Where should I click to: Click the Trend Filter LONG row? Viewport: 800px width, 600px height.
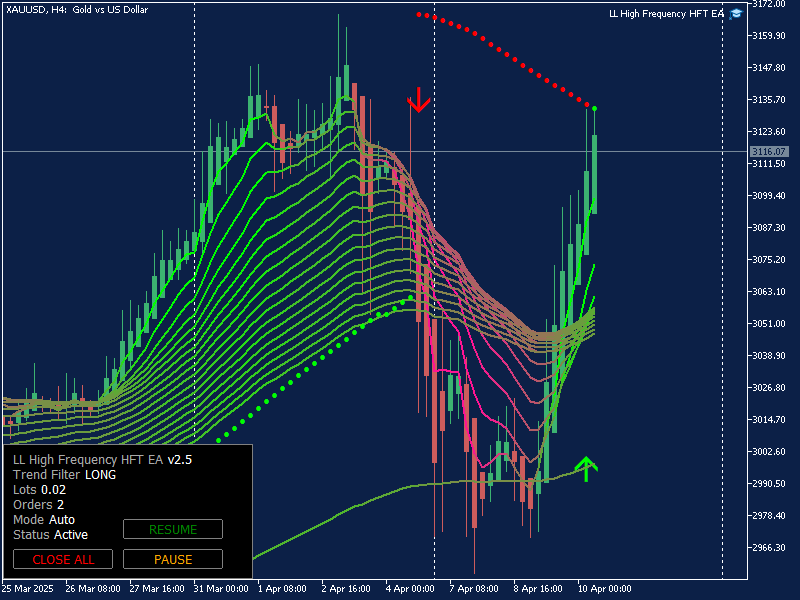[65, 475]
